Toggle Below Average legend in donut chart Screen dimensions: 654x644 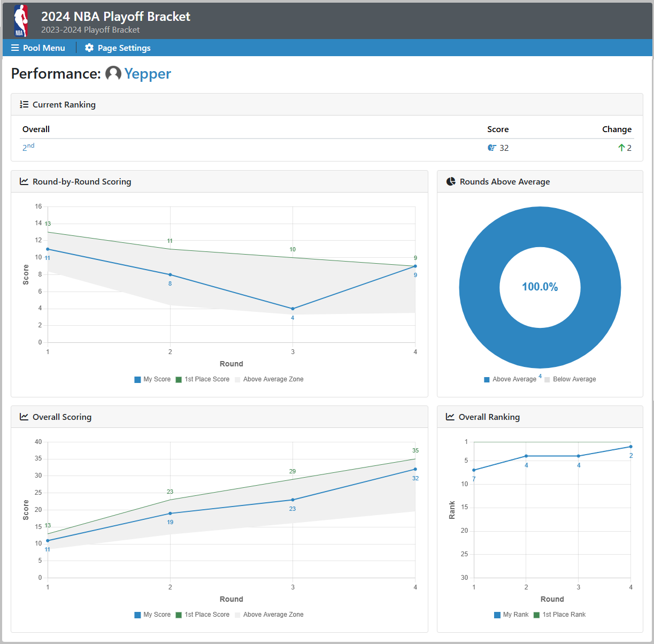[x=570, y=379]
